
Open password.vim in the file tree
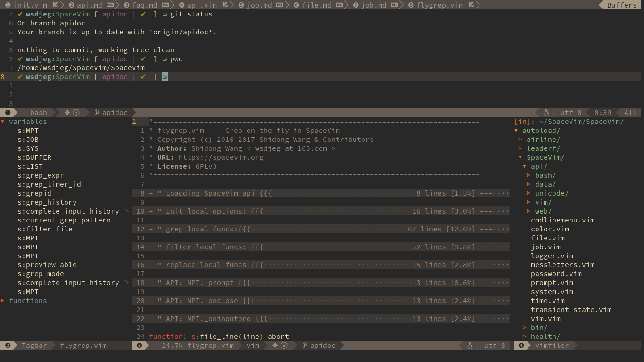[x=556, y=274]
